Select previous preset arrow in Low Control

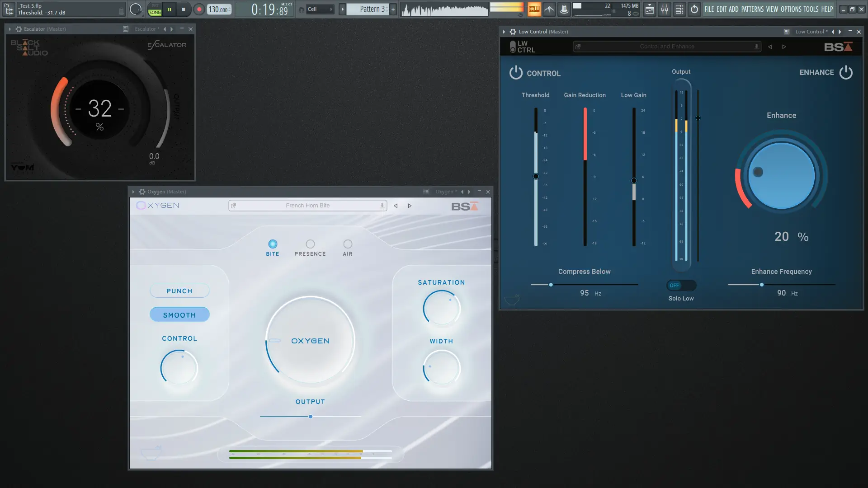[770, 47]
